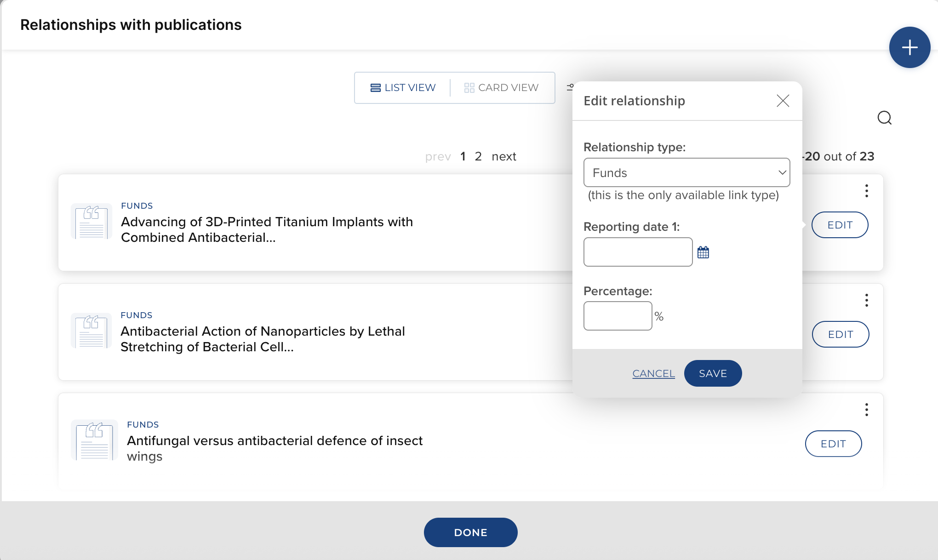Image resolution: width=938 pixels, height=560 pixels.
Task: Open three-dot menu for Titanium Implants publication
Action: pos(866,191)
